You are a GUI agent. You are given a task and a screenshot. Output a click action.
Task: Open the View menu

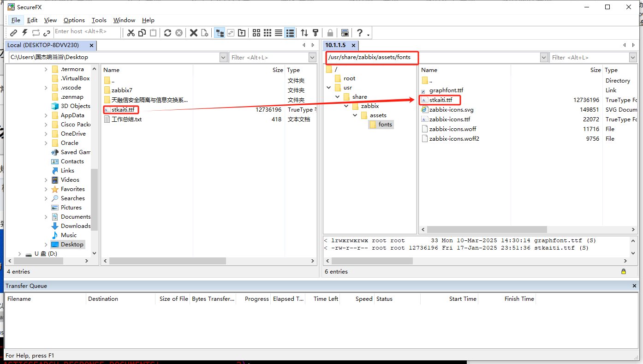(x=50, y=20)
